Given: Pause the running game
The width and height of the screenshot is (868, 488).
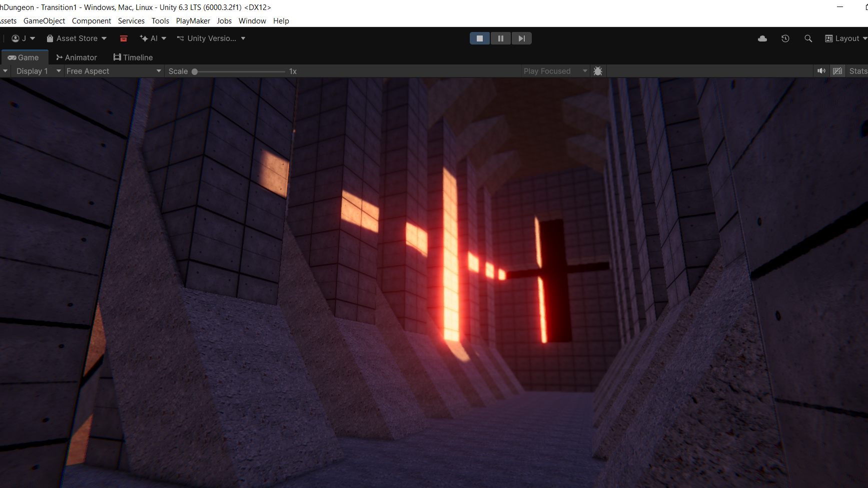Looking at the screenshot, I should point(500,38).
